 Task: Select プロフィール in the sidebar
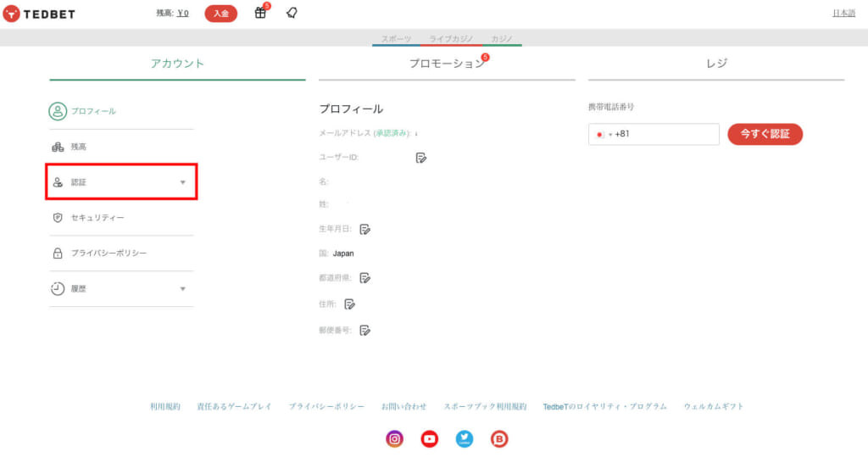coord(93,111)
